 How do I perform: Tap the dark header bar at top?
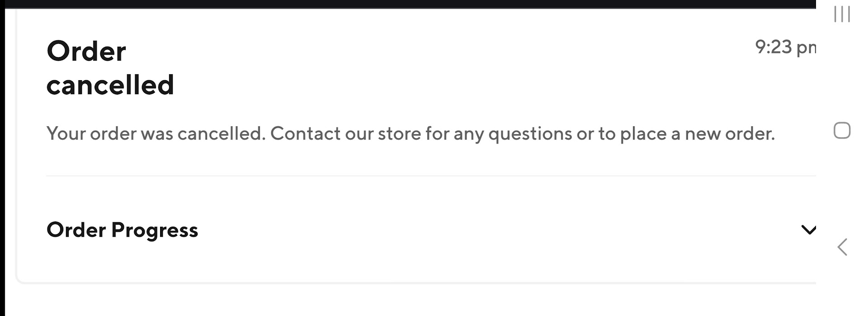click(407, 4)
